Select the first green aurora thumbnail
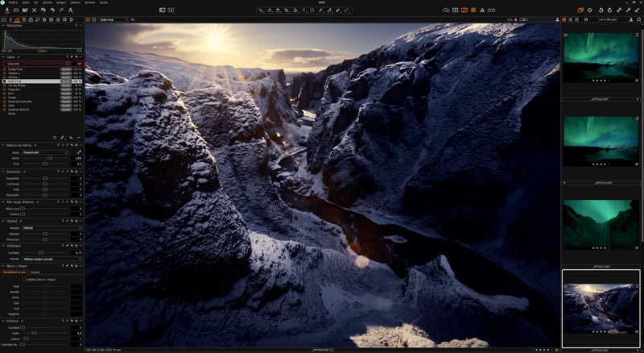This screenshot has height=353, width=644. (601, 56)
